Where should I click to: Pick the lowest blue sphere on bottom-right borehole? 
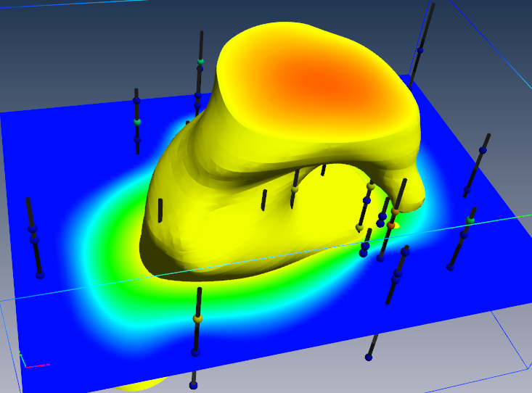point(369,357)
